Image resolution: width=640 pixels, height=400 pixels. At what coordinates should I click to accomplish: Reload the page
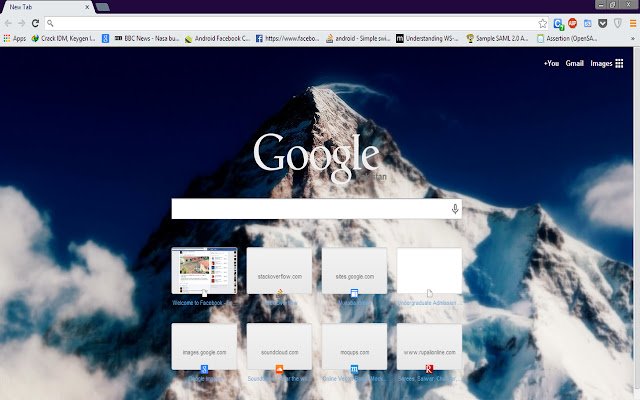pos(36,23)
